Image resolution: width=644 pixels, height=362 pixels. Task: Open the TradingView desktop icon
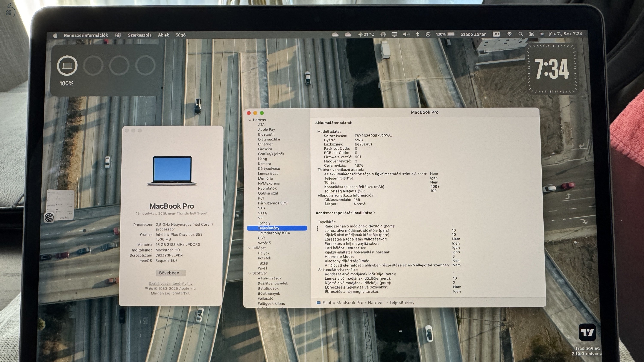coord(587,332)
